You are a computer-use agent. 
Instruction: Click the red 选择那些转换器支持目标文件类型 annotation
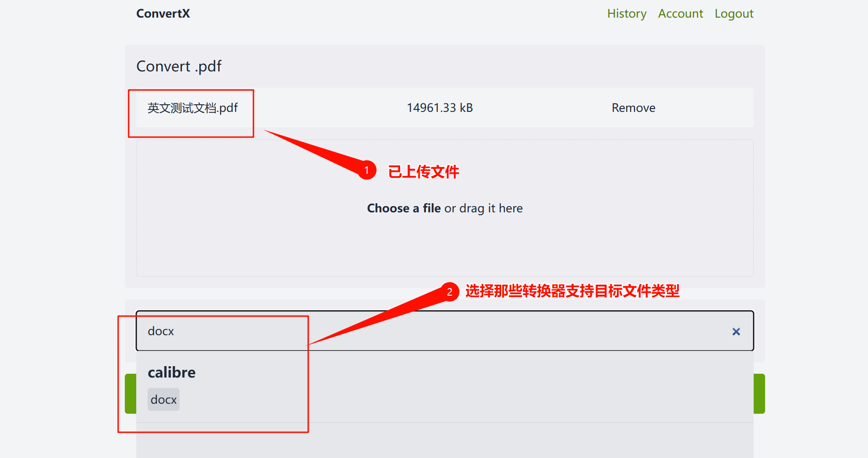pyautogui.click(x=572, y=291)
